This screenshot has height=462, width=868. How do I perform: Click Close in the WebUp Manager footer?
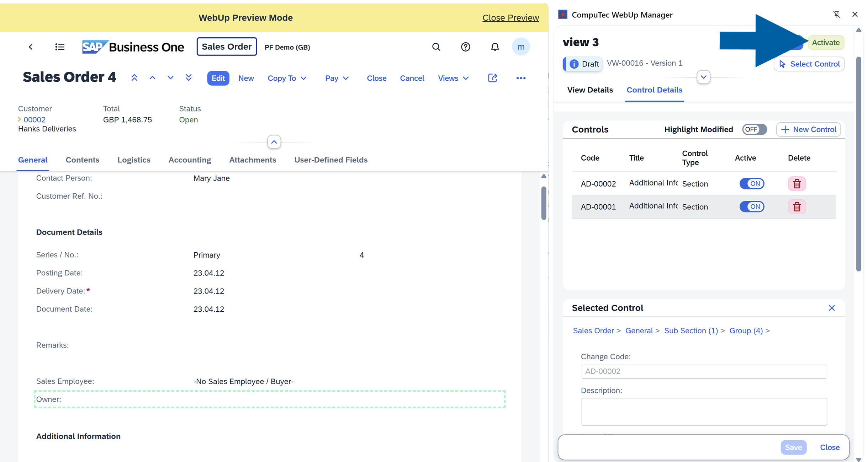(830, 447)
